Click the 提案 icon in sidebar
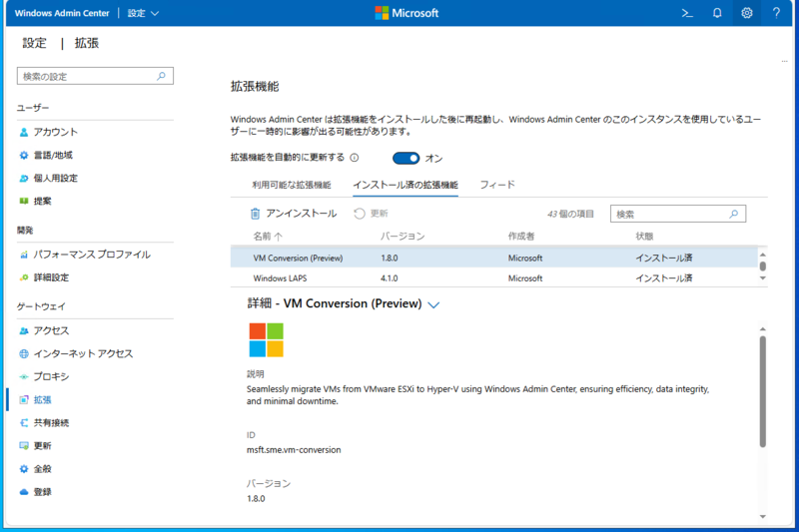Screen dimensions: 799x532 click(x=24, y=201)
